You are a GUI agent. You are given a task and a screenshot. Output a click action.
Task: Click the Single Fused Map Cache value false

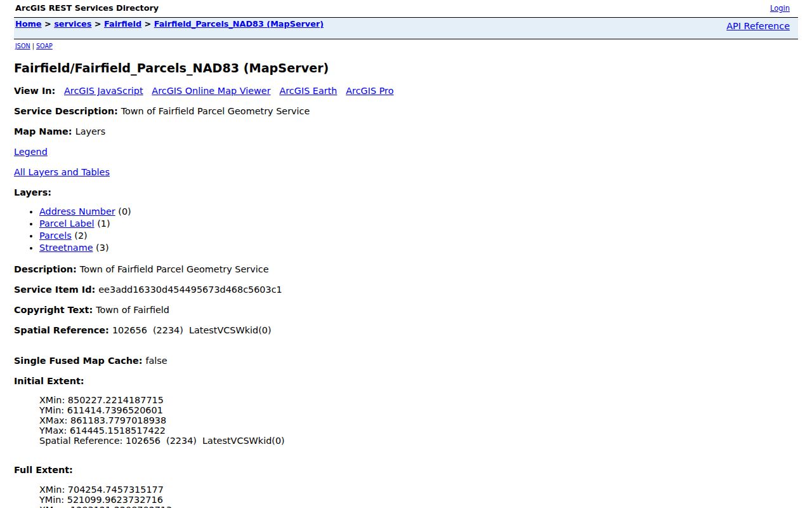(x=156, y=361)
